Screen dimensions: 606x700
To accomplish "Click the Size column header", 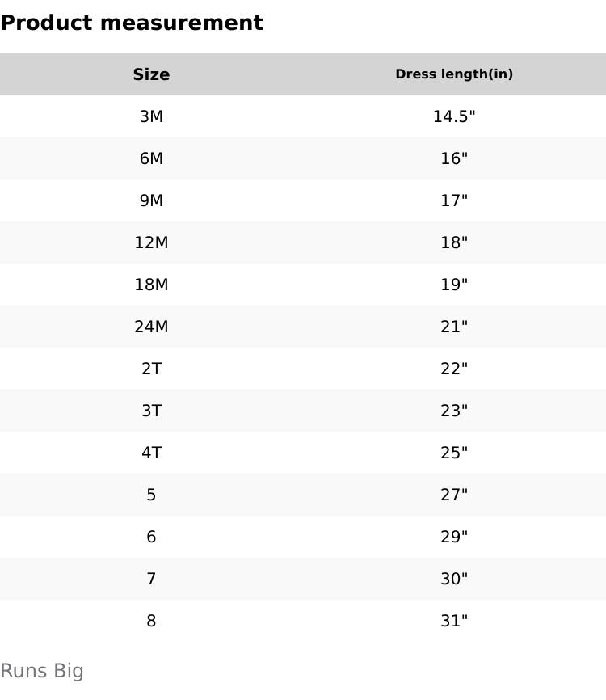I will [151, 74].
